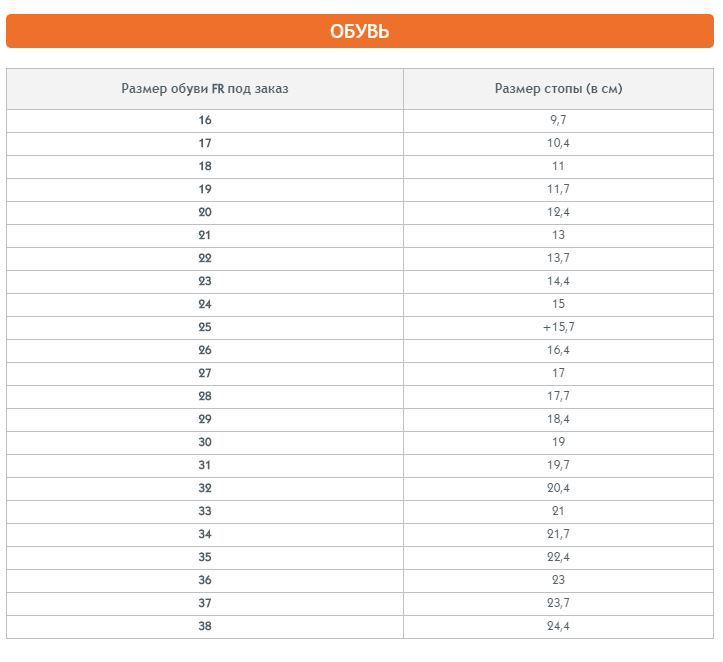Viewport: 723px width, 662px height.
Task: Select the 13,7 foot size cell
Action: click(x=558, y=258)
